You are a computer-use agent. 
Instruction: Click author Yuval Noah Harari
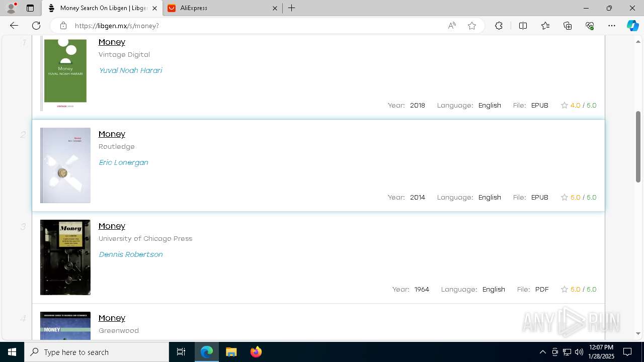(x=130, y=70)
